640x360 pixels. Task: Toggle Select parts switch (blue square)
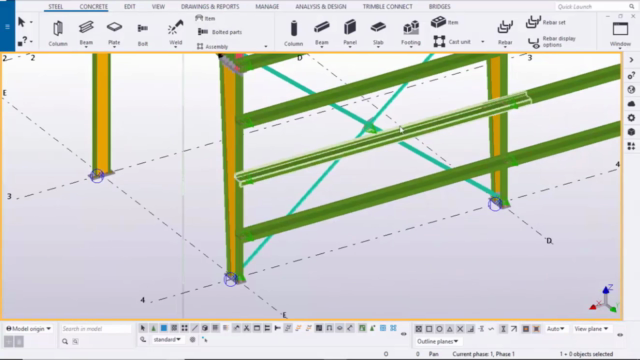pos(164,328)
